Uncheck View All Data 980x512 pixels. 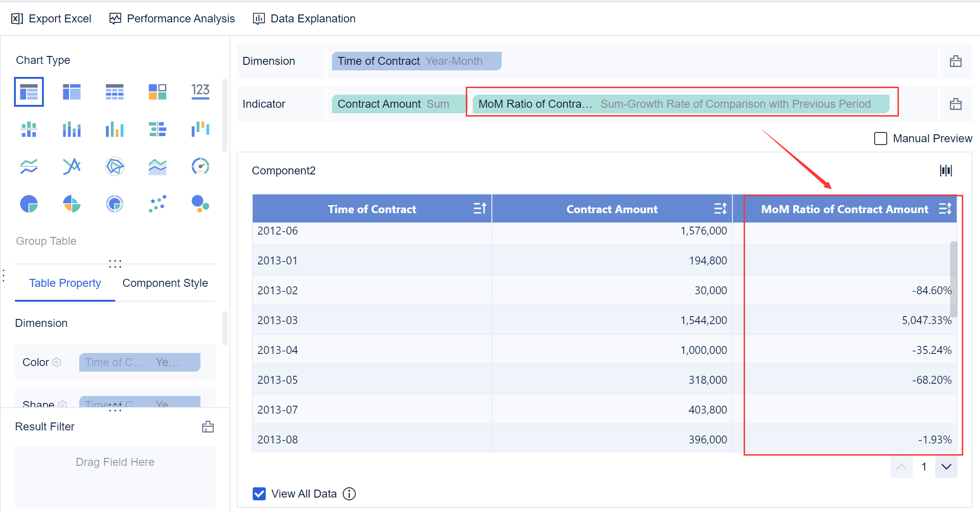pos(259,493)
